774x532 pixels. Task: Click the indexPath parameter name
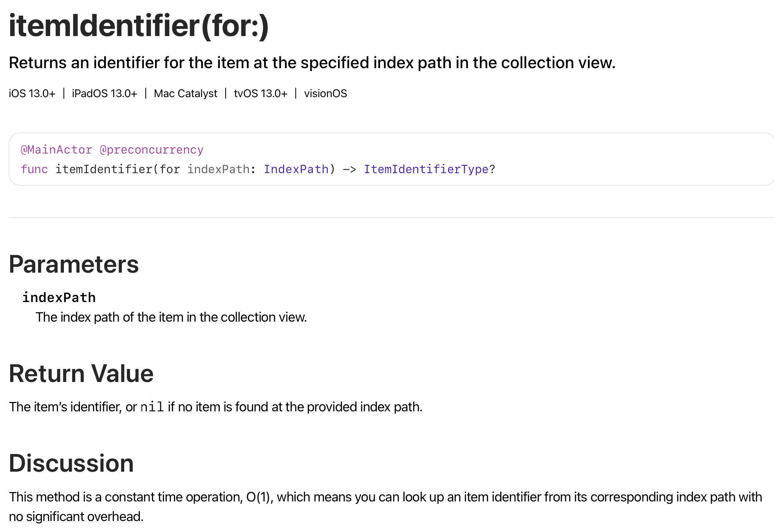point(59,298)
